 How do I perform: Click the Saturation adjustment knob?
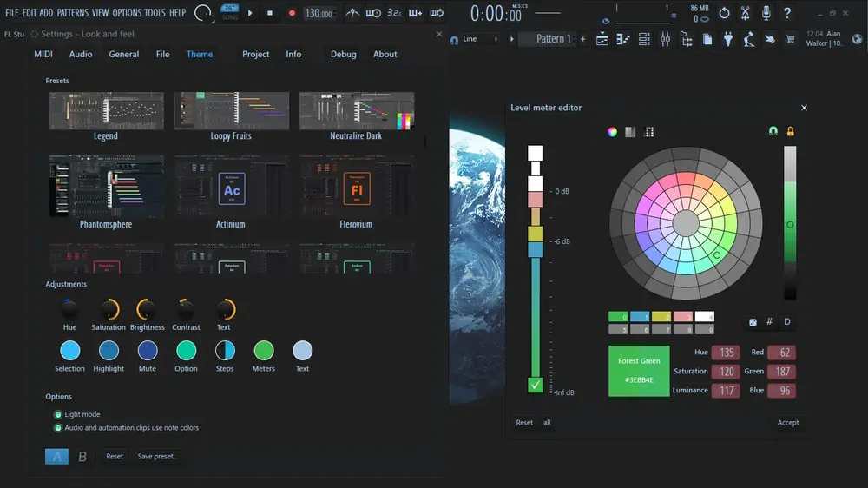tap(109, 310)
